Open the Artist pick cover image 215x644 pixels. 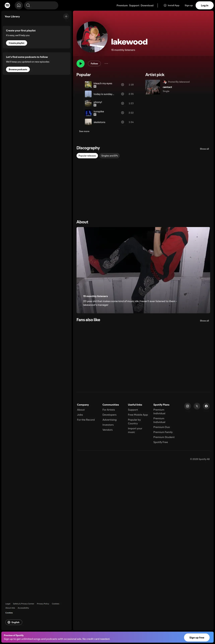tap(153, 87)
